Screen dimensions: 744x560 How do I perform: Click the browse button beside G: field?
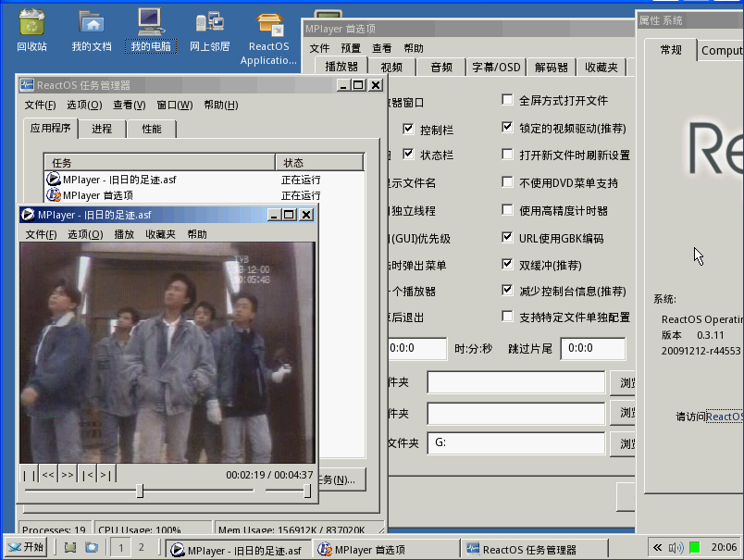pos(623,444)
